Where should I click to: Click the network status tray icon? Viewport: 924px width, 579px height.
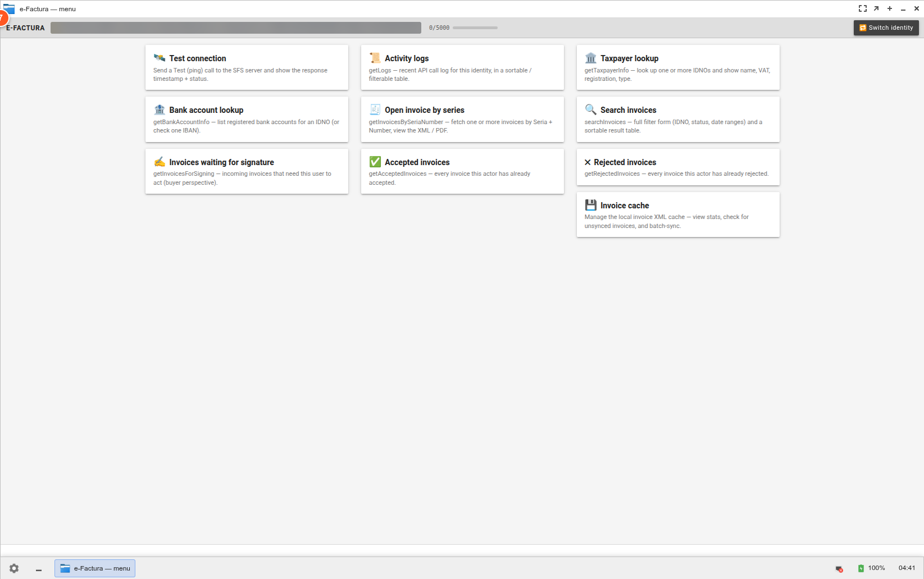(x=839, y=568)
